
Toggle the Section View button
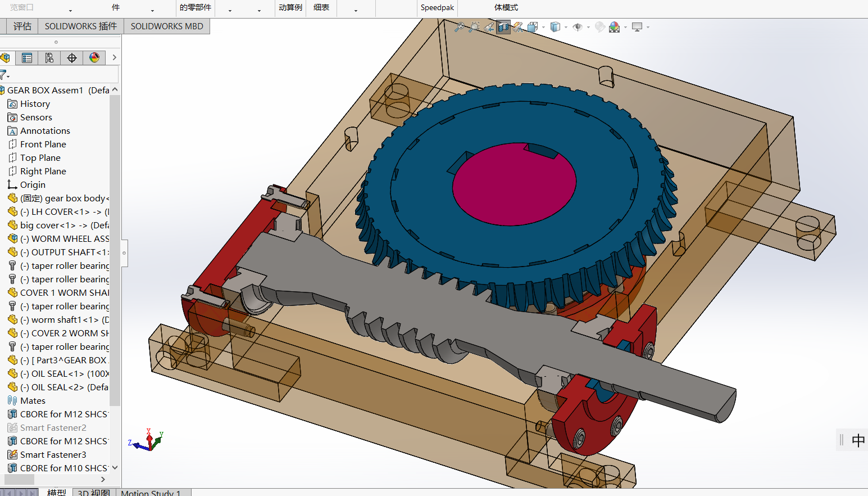pyautogui.click(x=503, y=27)
